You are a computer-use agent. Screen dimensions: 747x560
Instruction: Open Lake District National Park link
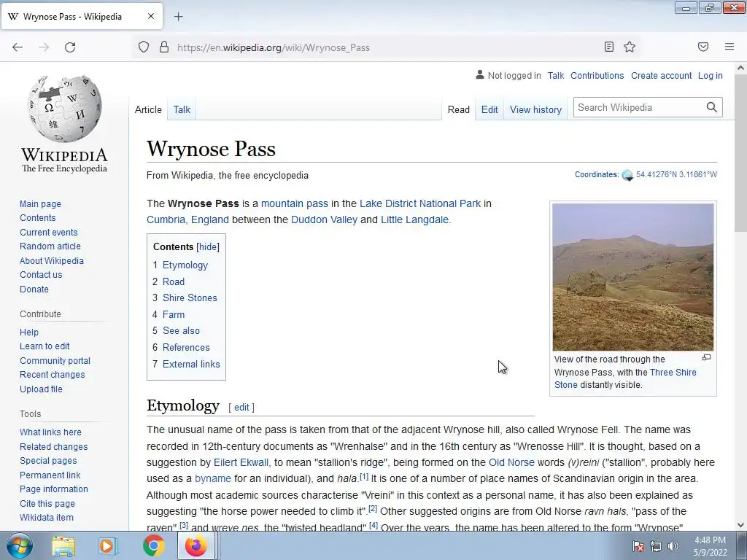pyautogui.click(x=419, y=204)
